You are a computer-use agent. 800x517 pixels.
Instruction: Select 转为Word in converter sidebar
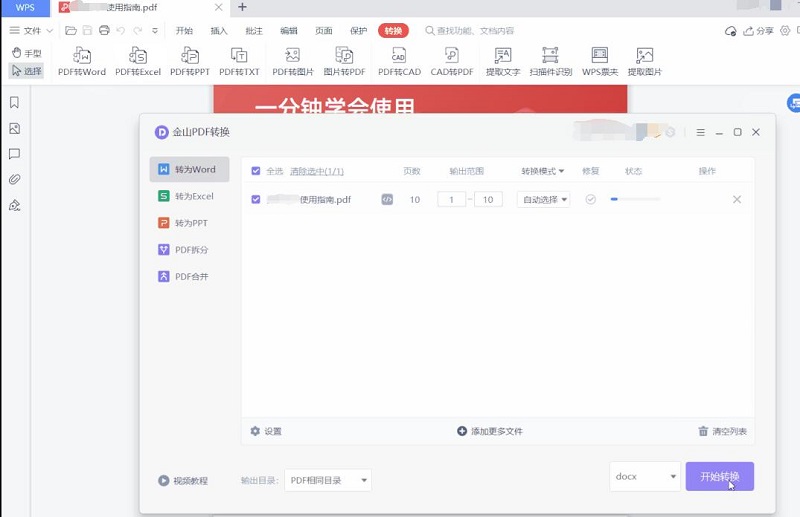189,169
